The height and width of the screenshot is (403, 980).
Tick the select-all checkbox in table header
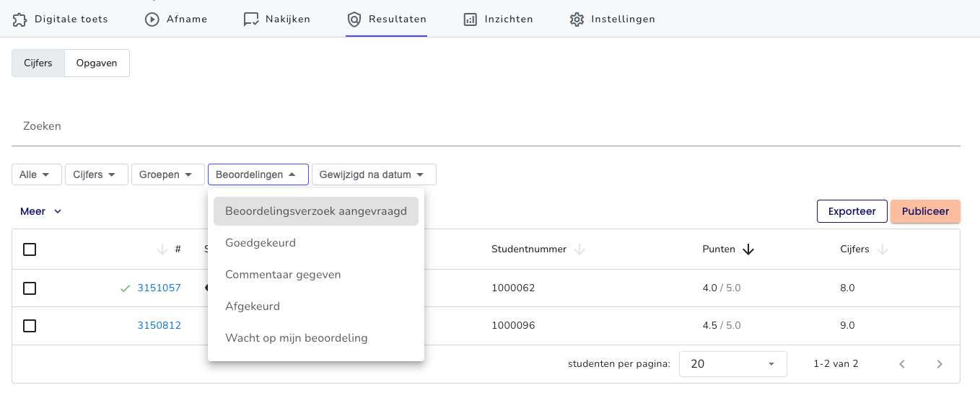(30, 249)
